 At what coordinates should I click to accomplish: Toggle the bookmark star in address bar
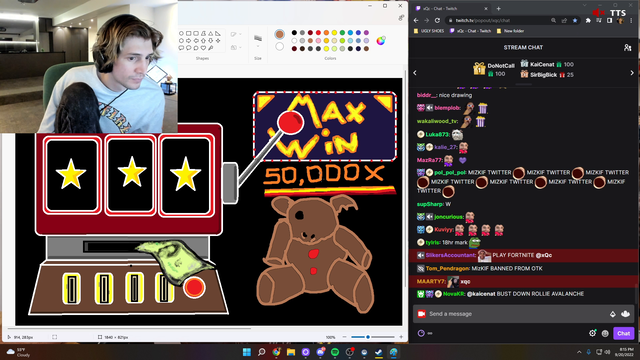click(x=575, y=20)
